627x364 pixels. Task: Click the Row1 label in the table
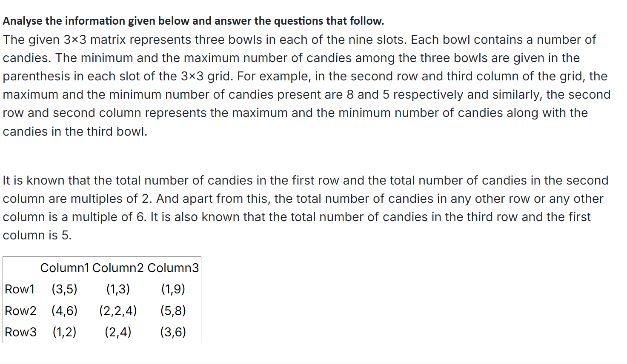(20, 289)
